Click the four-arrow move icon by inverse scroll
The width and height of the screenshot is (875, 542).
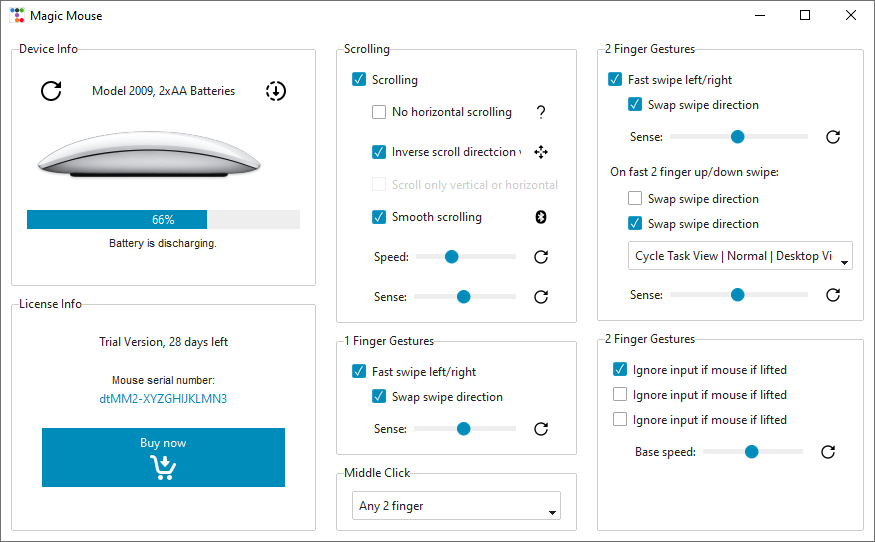[541, 152]
